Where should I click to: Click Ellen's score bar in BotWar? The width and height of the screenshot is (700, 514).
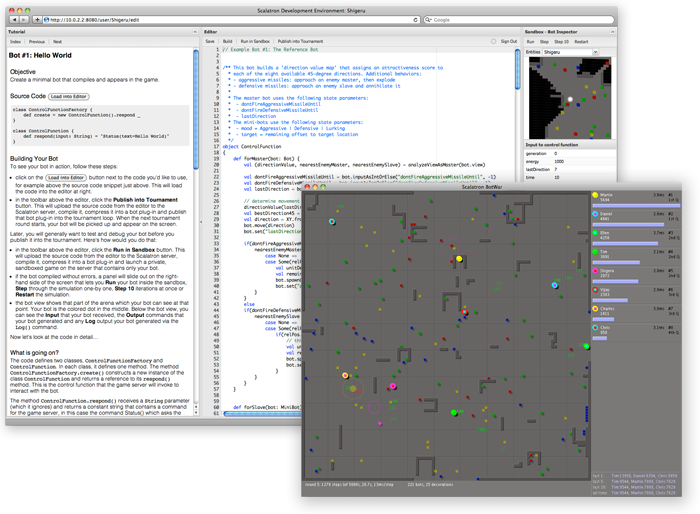[x=625, y=243]
